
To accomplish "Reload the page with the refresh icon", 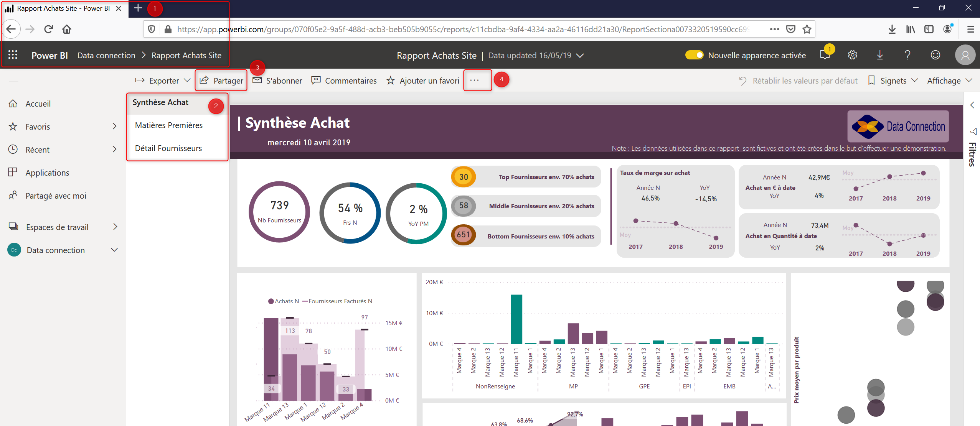I will [48, 29].
